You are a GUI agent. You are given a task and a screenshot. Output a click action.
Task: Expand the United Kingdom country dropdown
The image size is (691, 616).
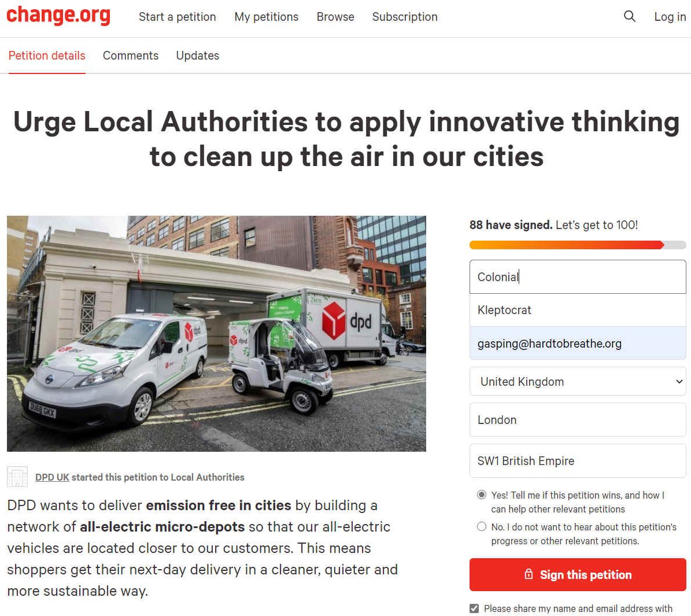(x=578, y=381)
